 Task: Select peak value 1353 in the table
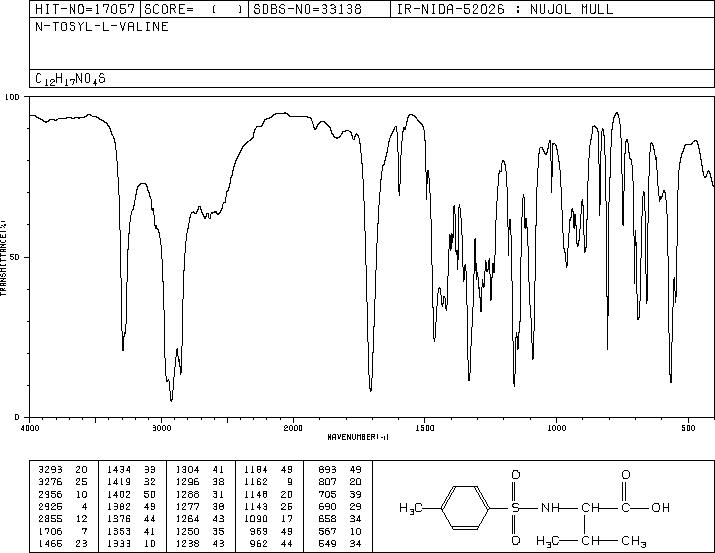[x=119, y=531]
